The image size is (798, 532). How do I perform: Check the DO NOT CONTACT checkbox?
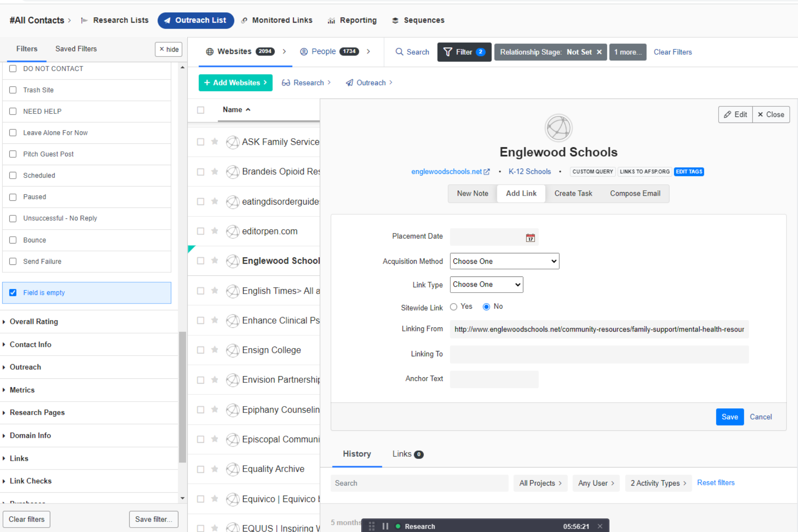[13, 69]
